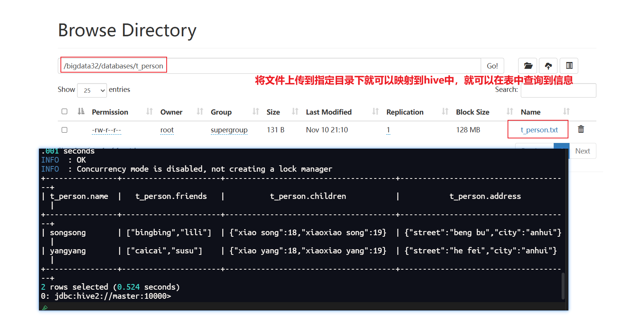Sort by Owner column arrows
644x315 pixels.
coord(200,112)
